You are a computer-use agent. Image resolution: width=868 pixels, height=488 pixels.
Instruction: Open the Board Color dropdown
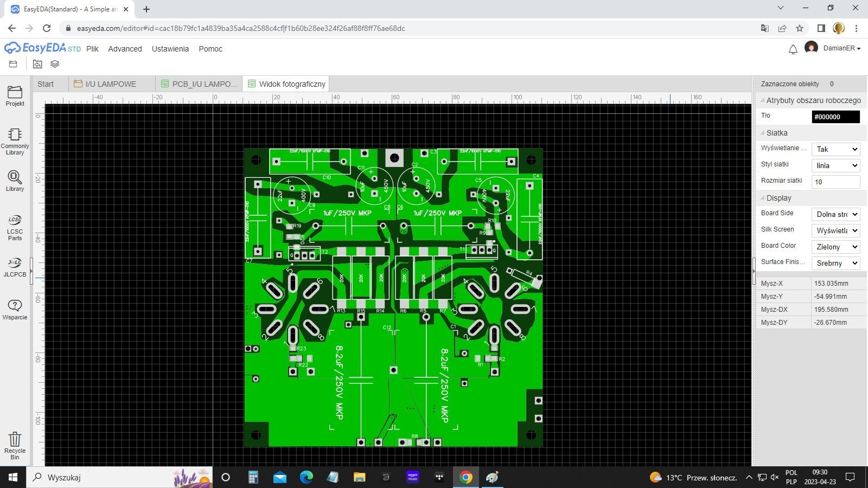coord(835,247)
